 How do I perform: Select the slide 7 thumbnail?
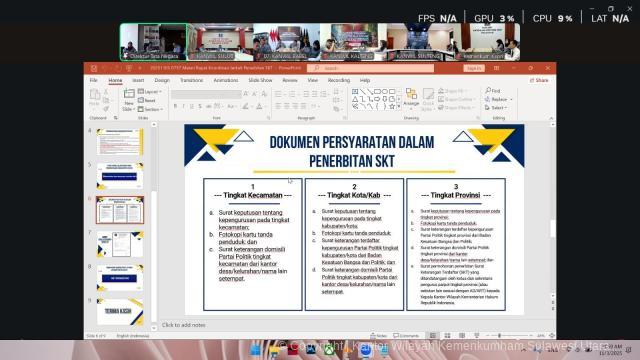pyautogui.click(x=120, y=244)
